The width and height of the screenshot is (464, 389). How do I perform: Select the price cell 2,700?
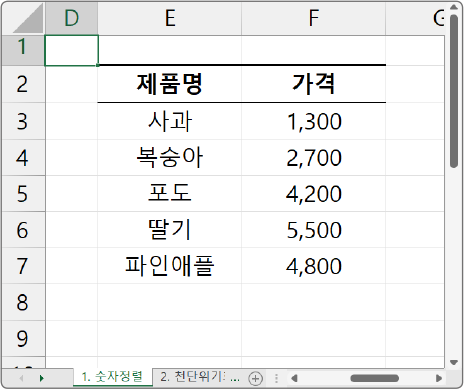[314, 158]
